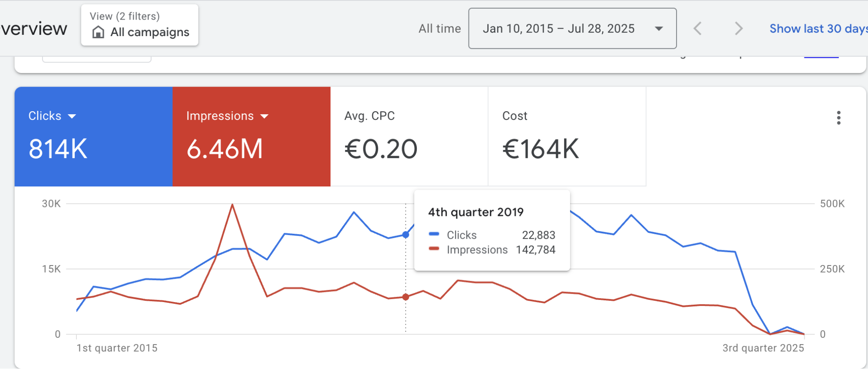This screenshot has width=868, height=369.
Task: Click the 6.46M impressions value
Action: 224,149
